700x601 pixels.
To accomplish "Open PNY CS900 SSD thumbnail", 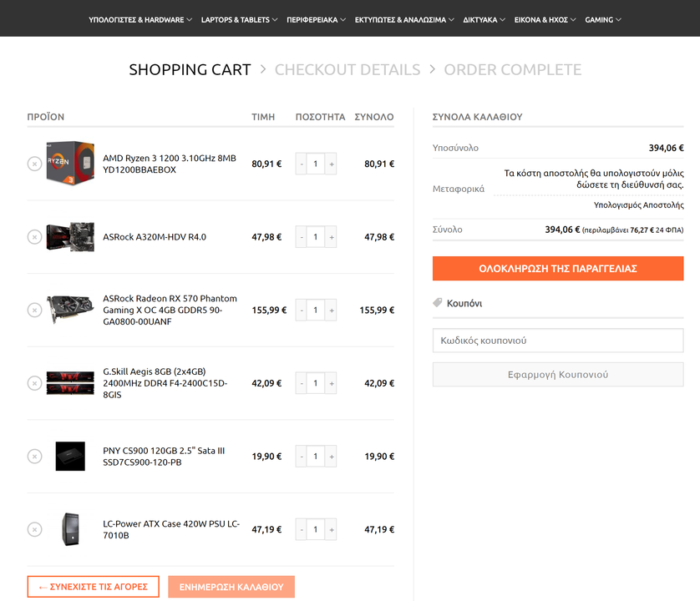I will click(70, 457).
